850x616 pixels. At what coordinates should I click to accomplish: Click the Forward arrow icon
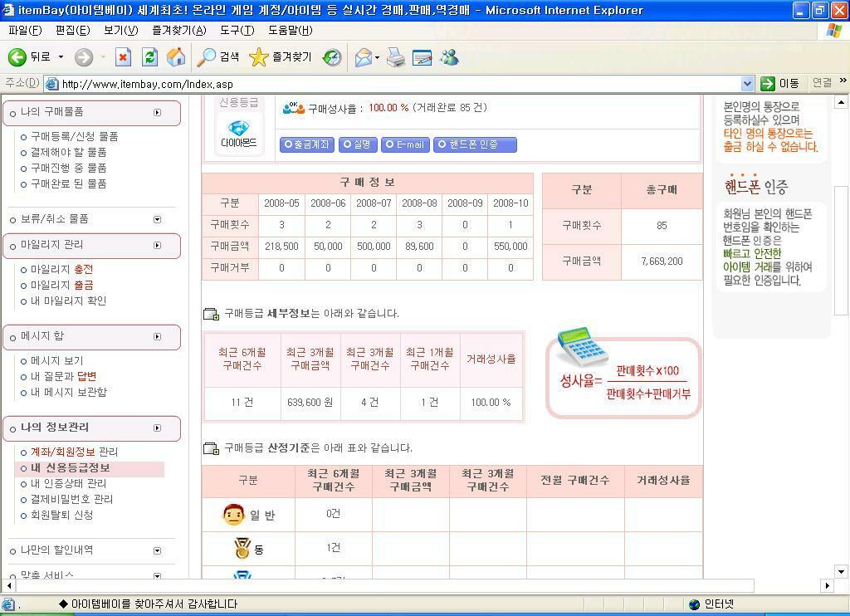(x=84, y=57)
